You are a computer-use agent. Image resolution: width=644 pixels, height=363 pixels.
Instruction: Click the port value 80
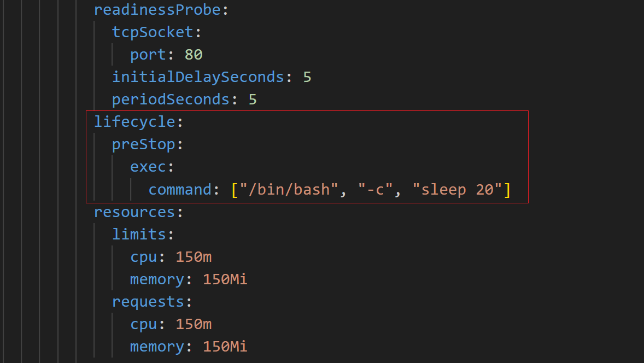pyautogui.click(x=194, y=55)
